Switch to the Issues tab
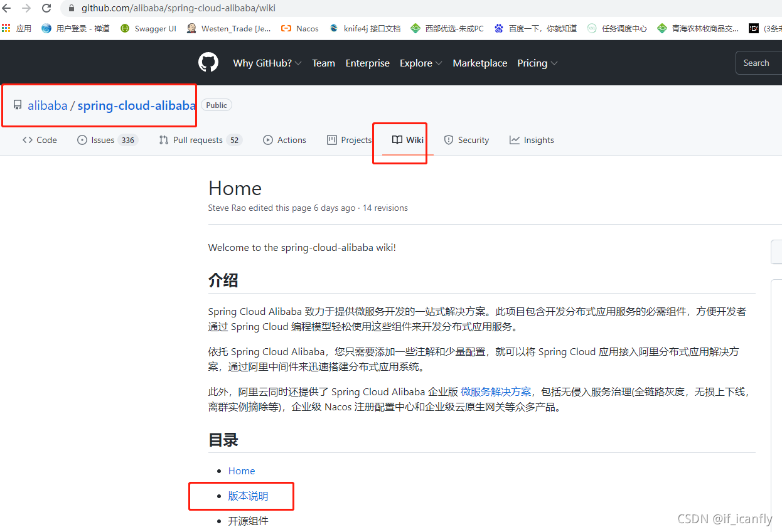This screenshot has width=782, height=532. (107, 140)
